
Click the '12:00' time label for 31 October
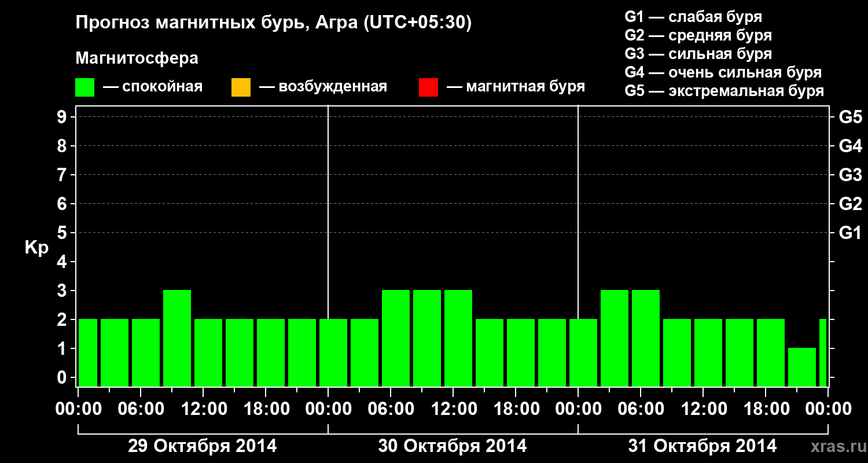703,409
